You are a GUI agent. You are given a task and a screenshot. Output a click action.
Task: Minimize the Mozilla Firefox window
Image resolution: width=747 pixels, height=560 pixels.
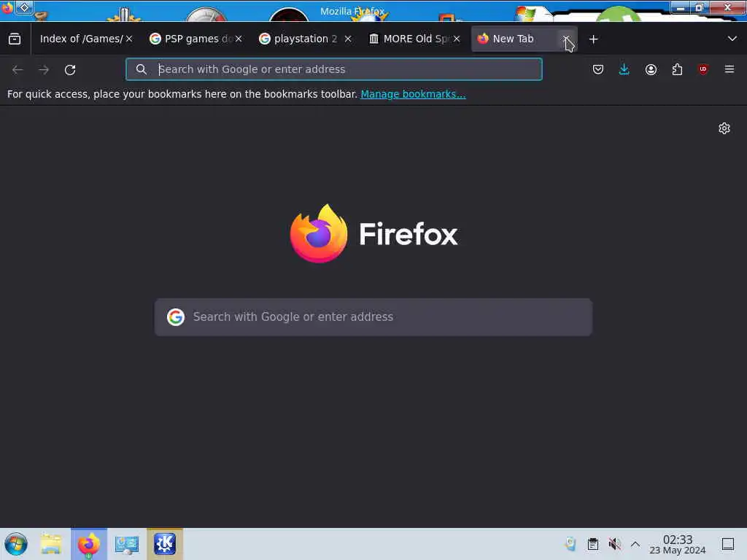click(681, 7)
